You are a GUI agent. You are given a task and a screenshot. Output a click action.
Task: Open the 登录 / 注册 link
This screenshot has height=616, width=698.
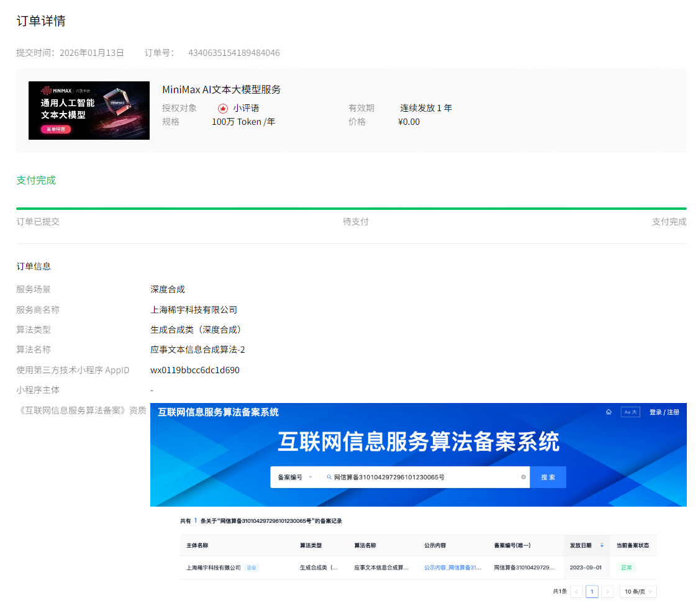tap(664, 412)
